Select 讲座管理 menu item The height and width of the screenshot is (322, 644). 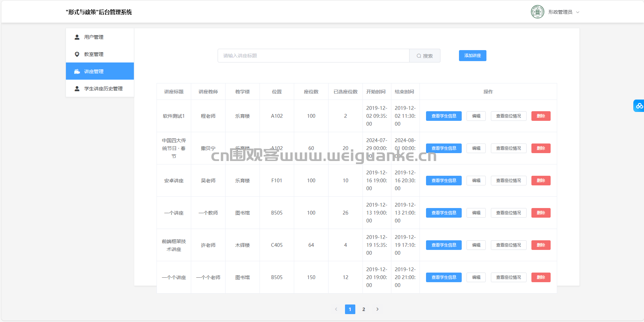click(x=100, y=71)
